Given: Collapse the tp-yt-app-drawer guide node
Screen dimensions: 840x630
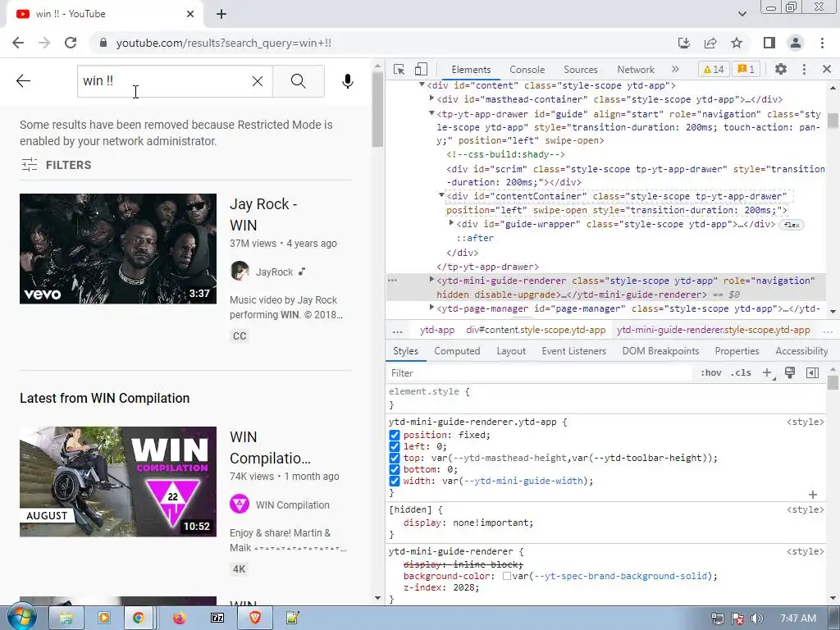Looking at the screenshot, I should pyautogui.click(x=431, y=113).
